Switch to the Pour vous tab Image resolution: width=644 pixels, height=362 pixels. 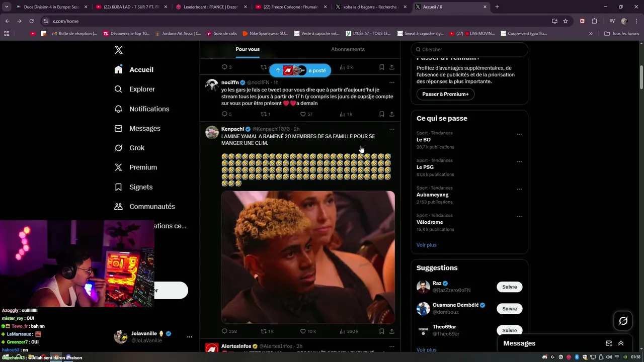coord(248,49)
